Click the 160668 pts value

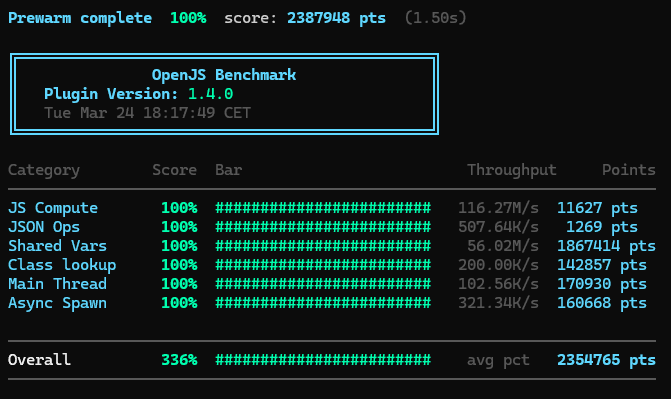click(x=602, y=304)
